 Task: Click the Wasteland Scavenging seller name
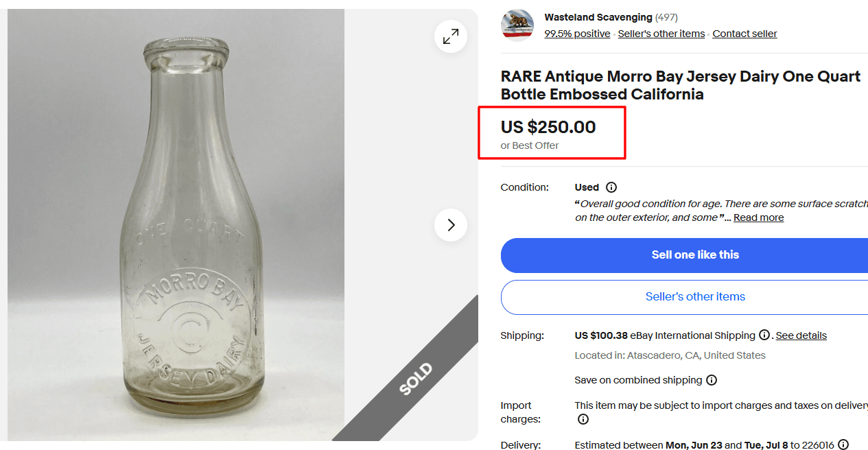pyautogui.click(x=598, y=17)
